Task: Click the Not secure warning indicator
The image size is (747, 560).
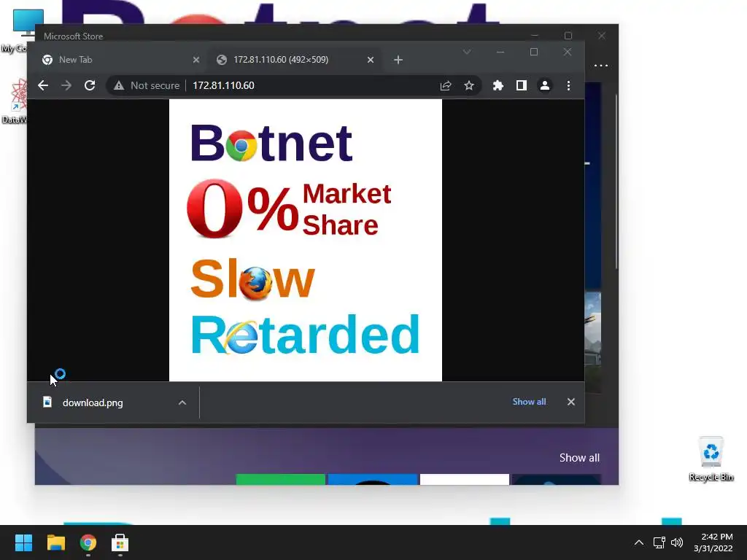Action: (x=147, y=86)
